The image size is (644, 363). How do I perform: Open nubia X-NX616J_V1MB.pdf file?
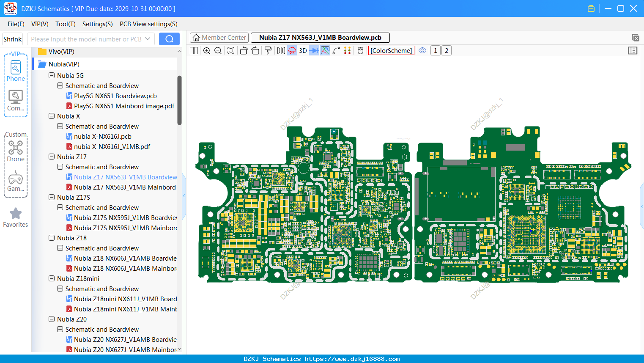point(112,146)
